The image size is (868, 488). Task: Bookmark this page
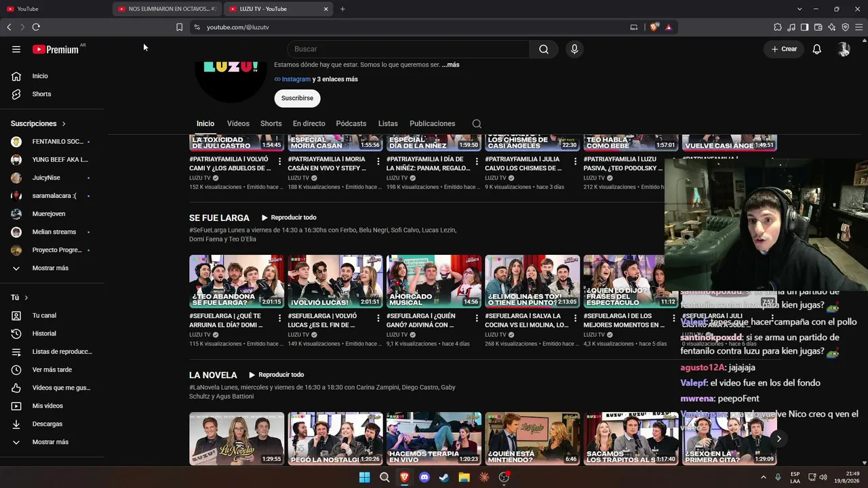[179, 27]
